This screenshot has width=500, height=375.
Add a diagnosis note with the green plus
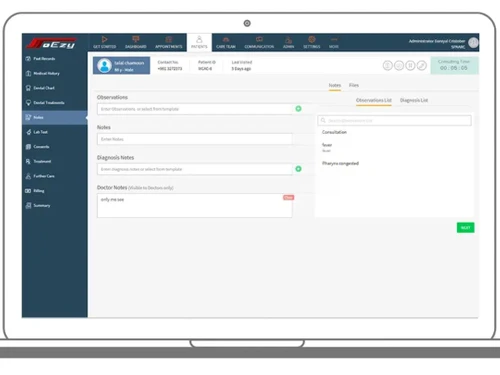[x=298, y=169]
